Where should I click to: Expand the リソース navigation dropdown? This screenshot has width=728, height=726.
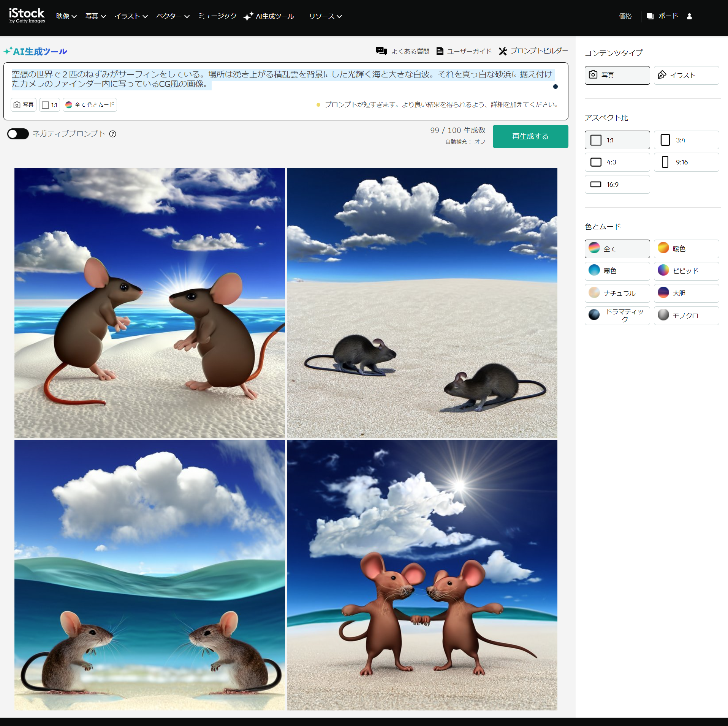point(325,16)
